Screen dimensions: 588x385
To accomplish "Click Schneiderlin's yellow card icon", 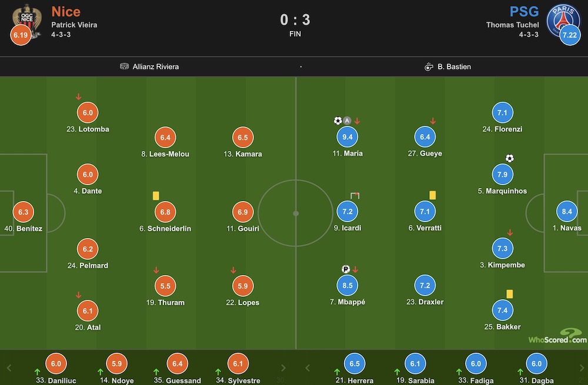I will coord(156,196).
